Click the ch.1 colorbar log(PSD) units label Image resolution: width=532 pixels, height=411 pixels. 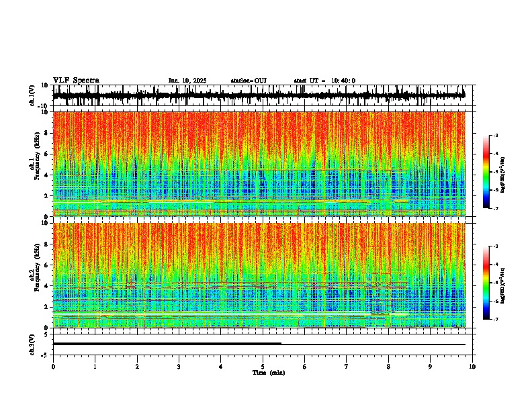(x=503, y=175)
